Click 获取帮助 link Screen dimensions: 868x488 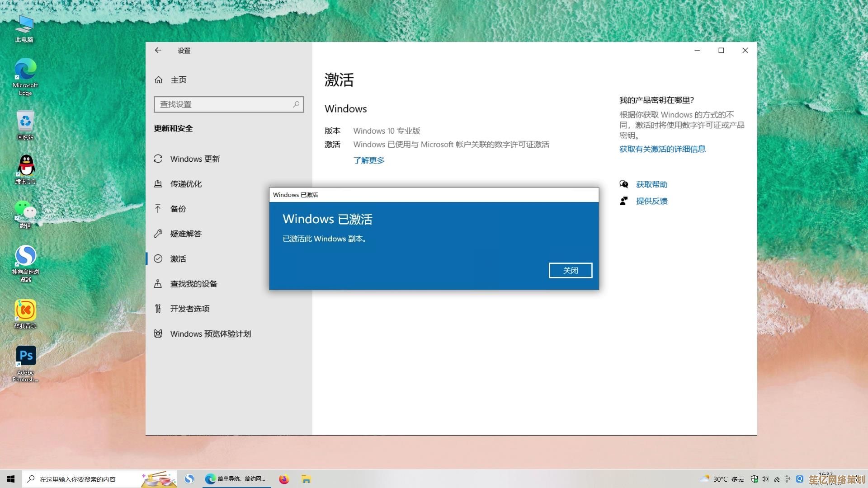pos(651,184)
